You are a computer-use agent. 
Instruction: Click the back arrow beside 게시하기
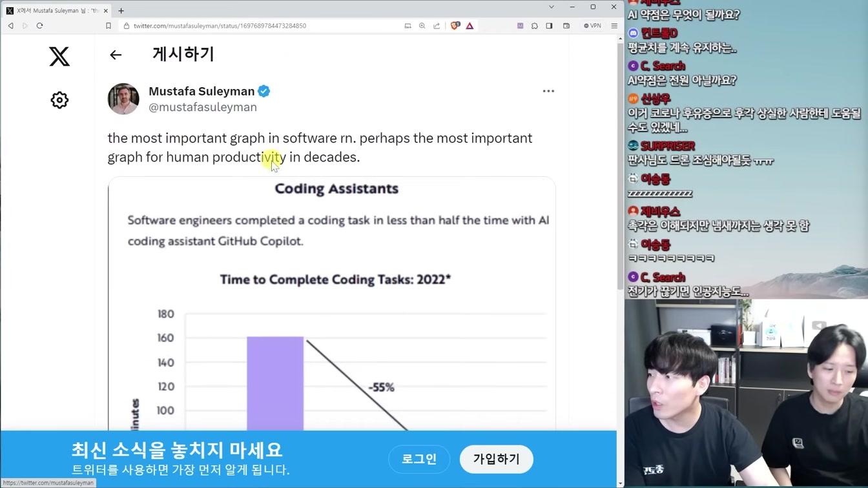click(x=116, y=55)
